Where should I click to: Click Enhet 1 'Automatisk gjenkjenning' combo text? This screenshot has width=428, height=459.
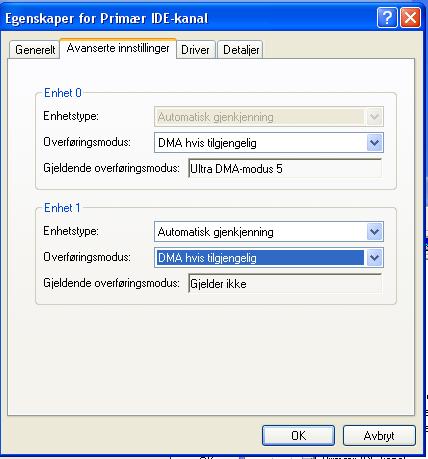click(216, 232)
